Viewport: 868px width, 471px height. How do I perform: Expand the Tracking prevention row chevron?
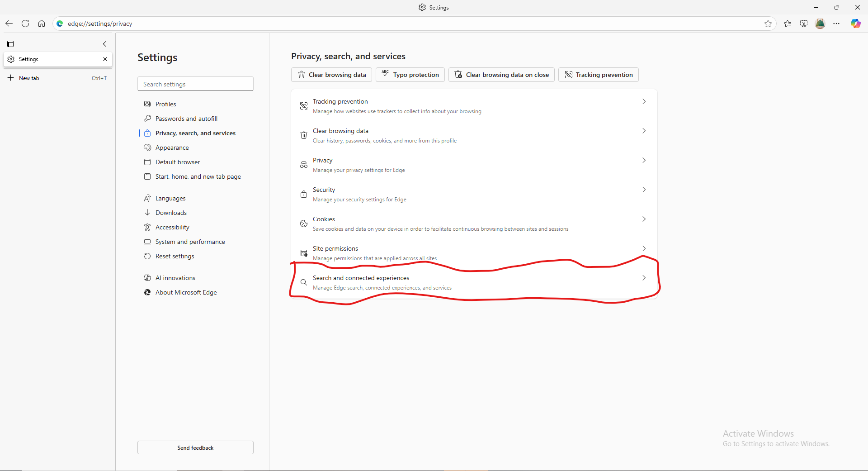[644, 102]
